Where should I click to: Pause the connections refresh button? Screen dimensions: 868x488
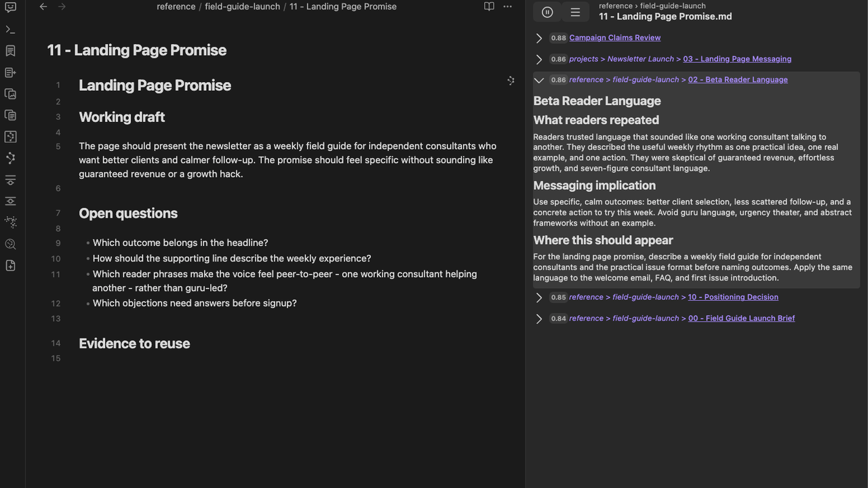click(547, 12)
